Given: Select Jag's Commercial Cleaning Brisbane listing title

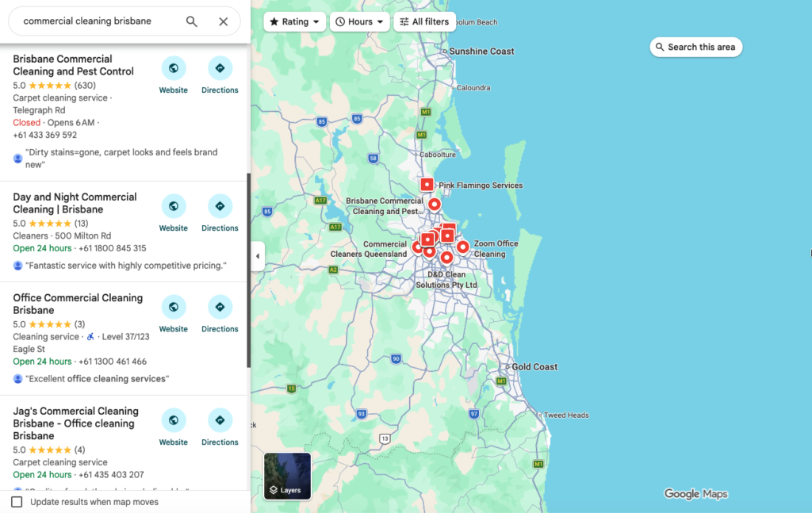Looking at the screenshot, I should coord(75,423).
